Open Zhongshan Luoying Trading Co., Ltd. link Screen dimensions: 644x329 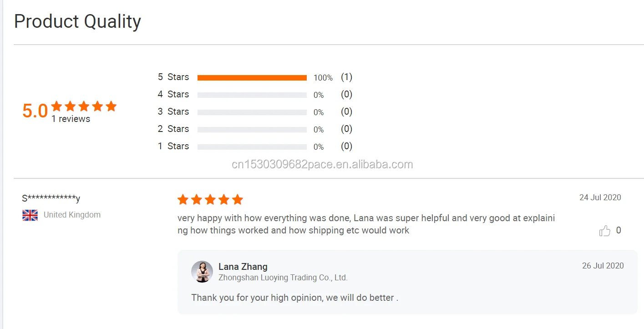[283, 277]
